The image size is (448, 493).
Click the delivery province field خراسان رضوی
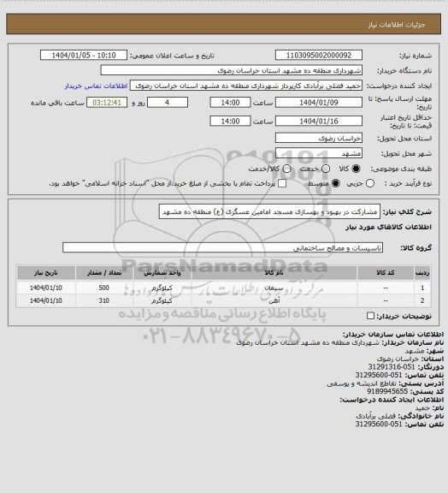319,138
